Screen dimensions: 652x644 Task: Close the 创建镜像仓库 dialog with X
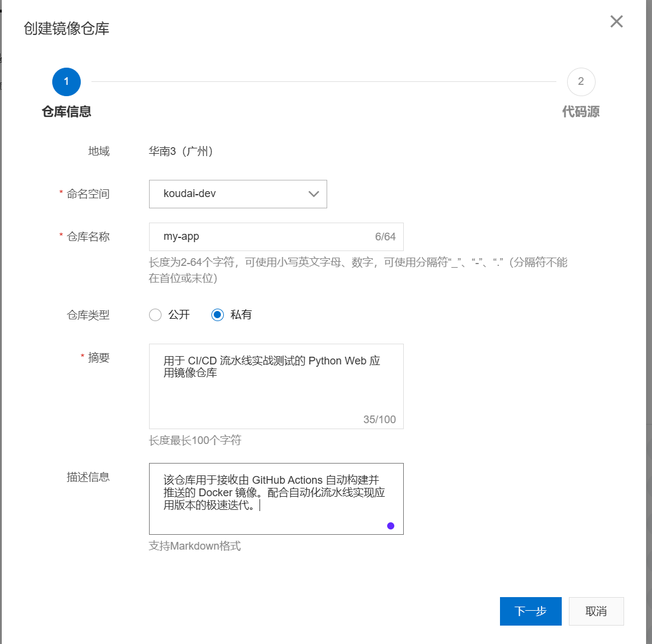(x=616, y=21)
